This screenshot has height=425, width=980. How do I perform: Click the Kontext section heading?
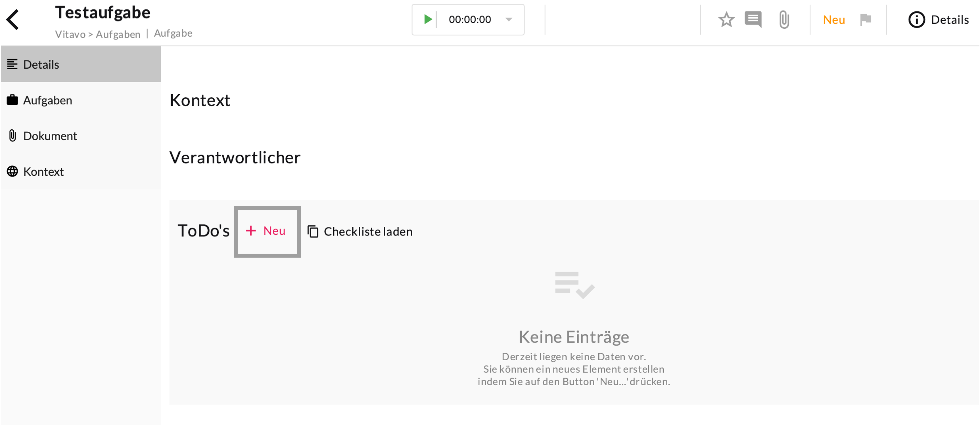(x=200, y=100)
